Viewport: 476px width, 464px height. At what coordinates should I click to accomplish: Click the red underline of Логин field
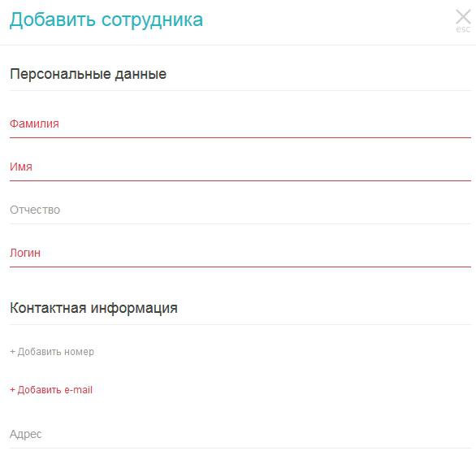(x=240, y=267)
